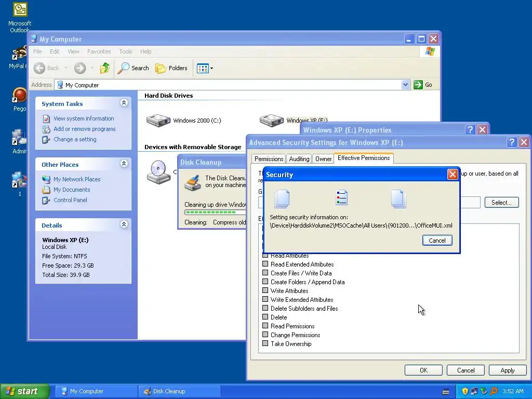The image size is (532, 399).
Task: Toggle the Delete permission checkbox
Action: click(265, 316)
